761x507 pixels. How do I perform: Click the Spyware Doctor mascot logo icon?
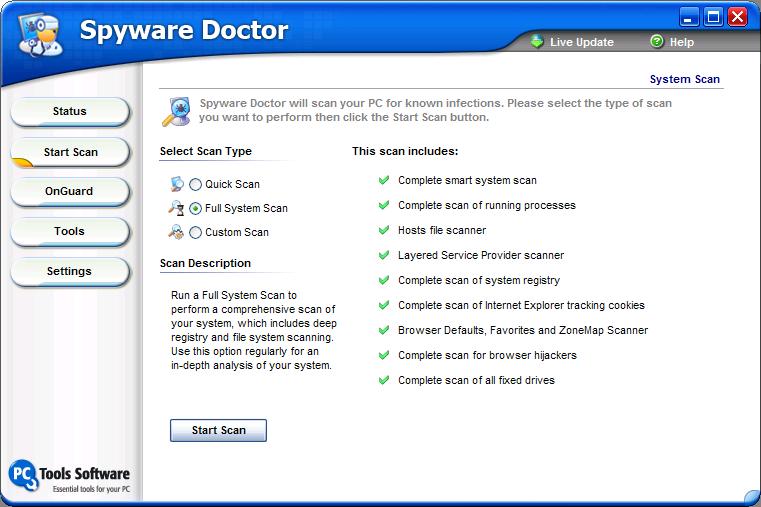click(41, 35)
